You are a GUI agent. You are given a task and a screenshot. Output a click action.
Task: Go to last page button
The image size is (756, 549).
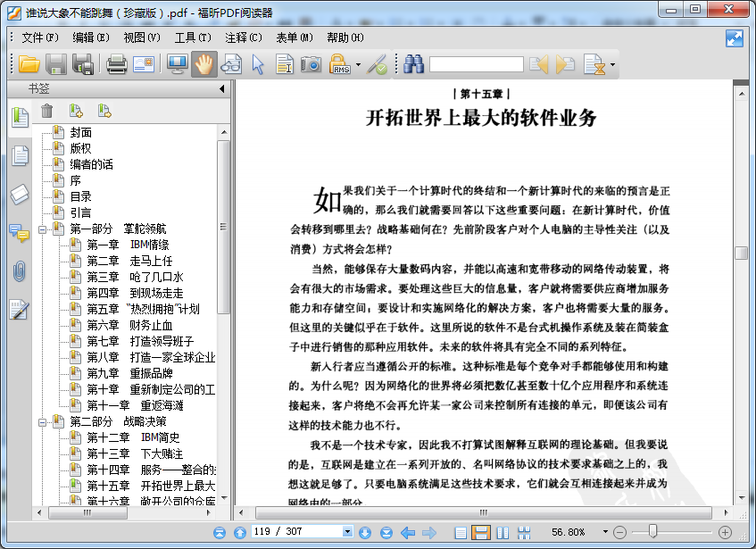point(386,532)
